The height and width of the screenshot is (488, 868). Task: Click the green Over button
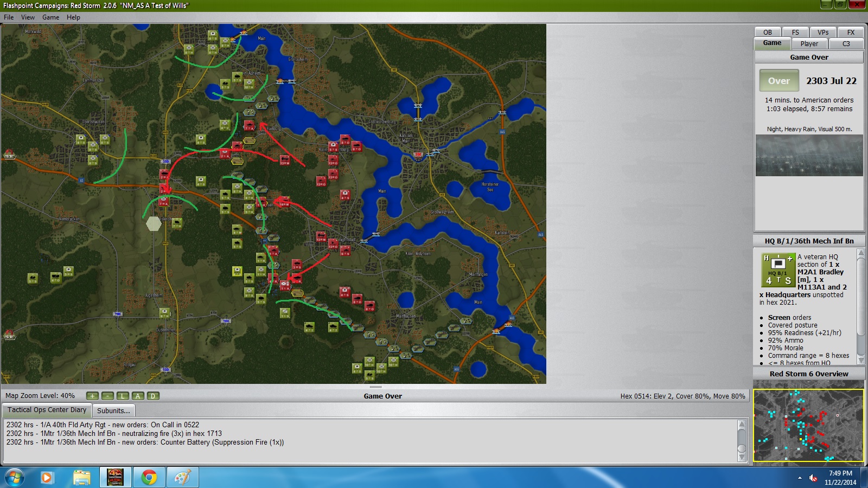(x=779, y=81)
